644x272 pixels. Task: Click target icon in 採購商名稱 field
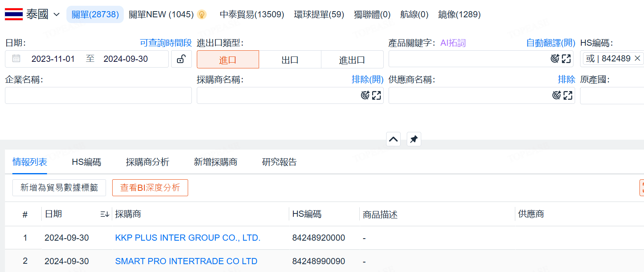pyautogui.click(x=365, y=96)
